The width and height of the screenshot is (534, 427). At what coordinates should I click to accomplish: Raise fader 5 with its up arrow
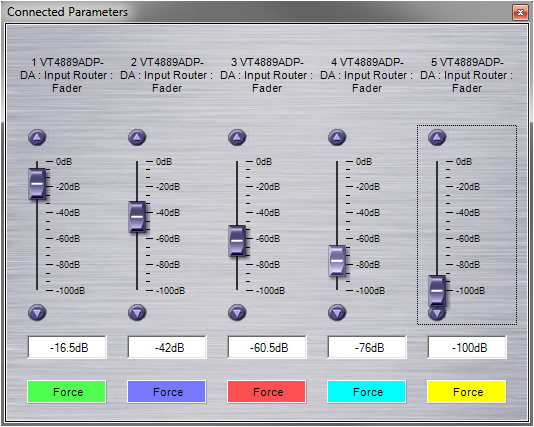click(437, 138)
